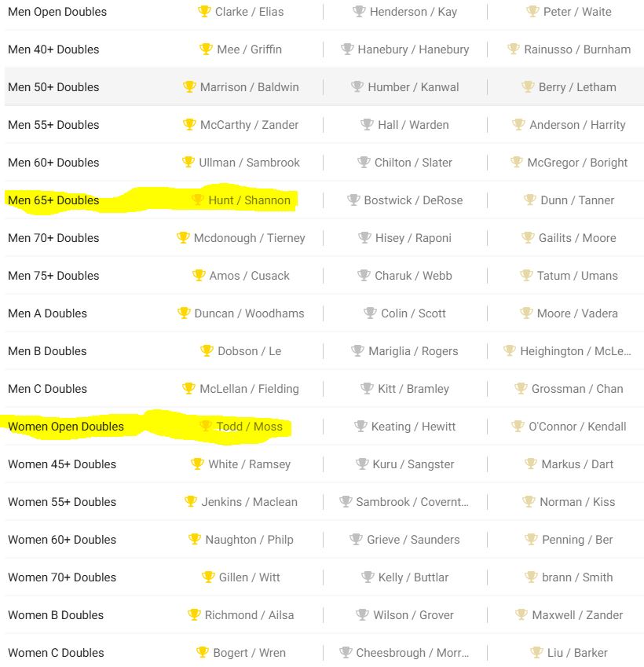Open Todd / Moss winner entry
This screenshot has width=644, height=667.
(x=249, y=427)
